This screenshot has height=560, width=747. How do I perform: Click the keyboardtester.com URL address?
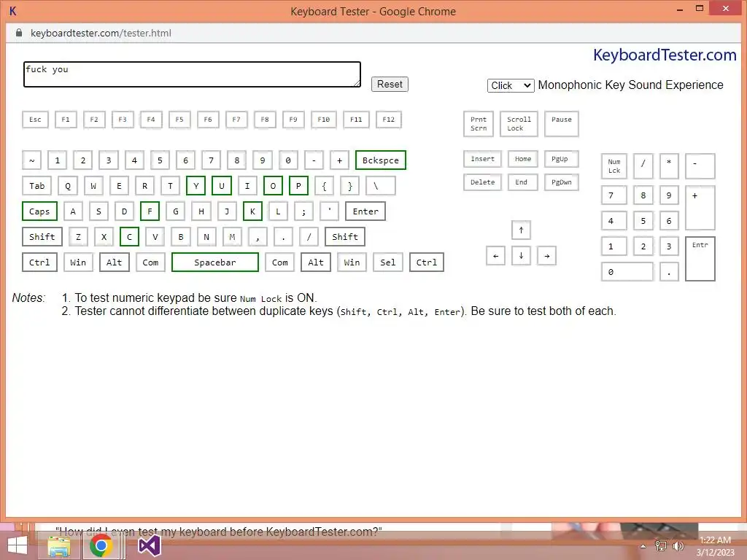pos(101,33)
